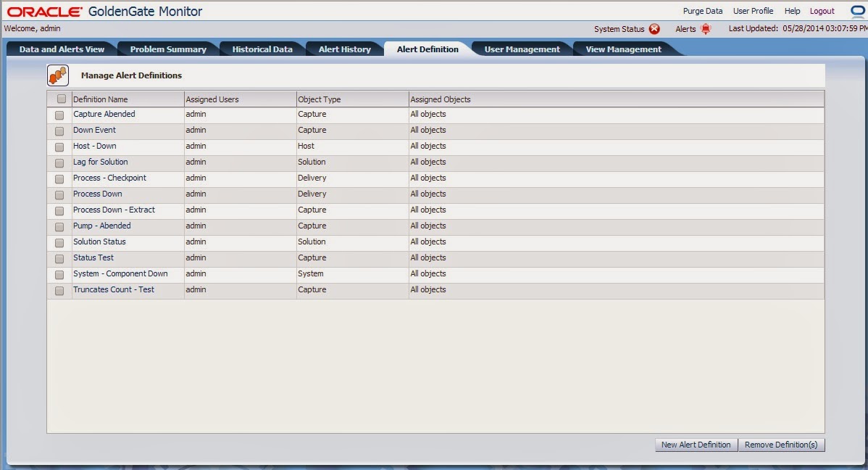Screen dimensions: 868x470
Task: Click the Remove Definition(s) button
Action: tap(782, 445)
